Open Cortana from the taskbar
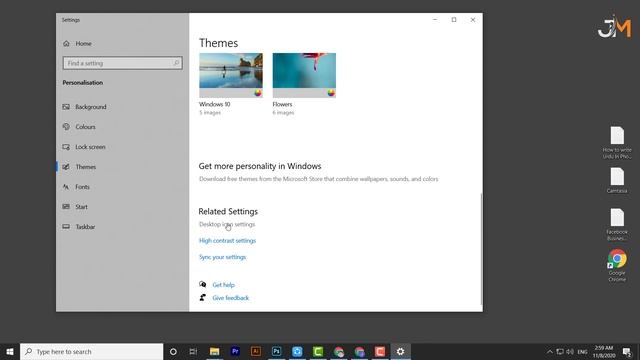 [173, 351]
